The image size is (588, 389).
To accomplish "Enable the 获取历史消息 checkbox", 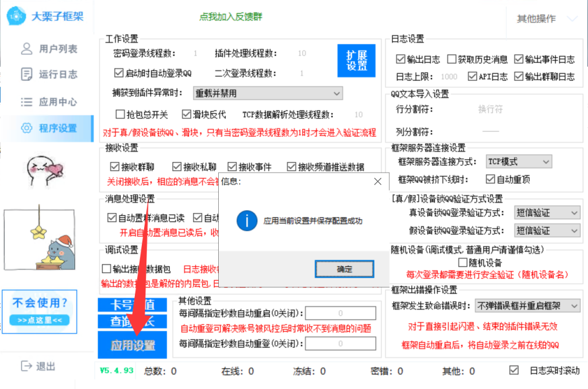I will (x=452, y=59).
